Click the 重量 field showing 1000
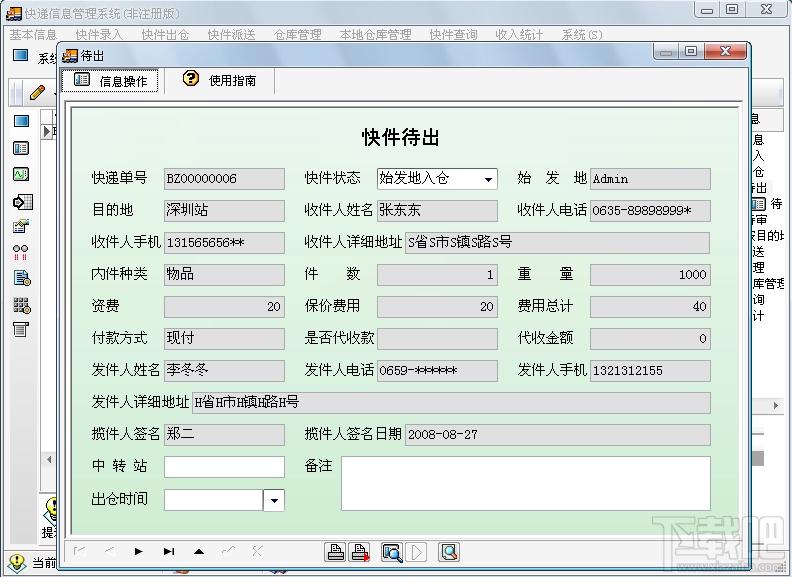The width and height of the screenshot is (792, 577). [x=650, y=275]
